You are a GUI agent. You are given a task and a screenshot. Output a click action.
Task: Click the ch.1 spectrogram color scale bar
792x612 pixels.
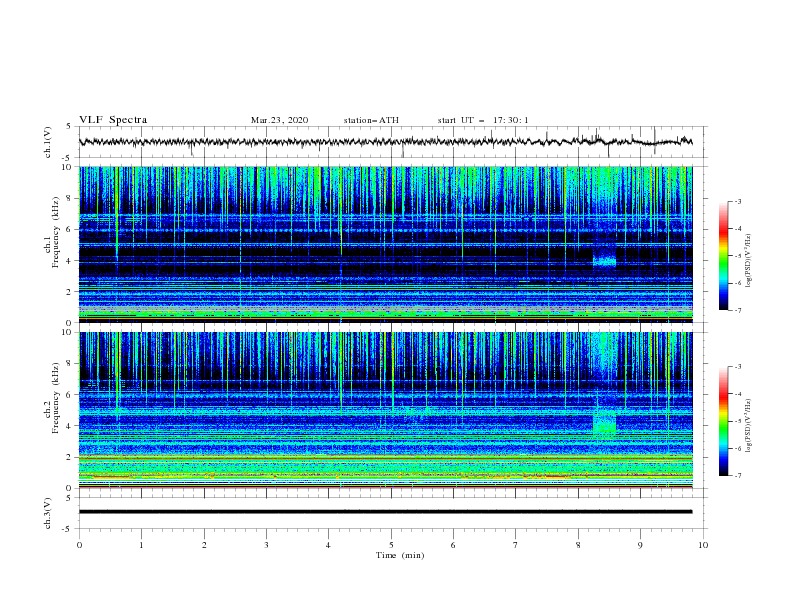(x=723, y=256)
